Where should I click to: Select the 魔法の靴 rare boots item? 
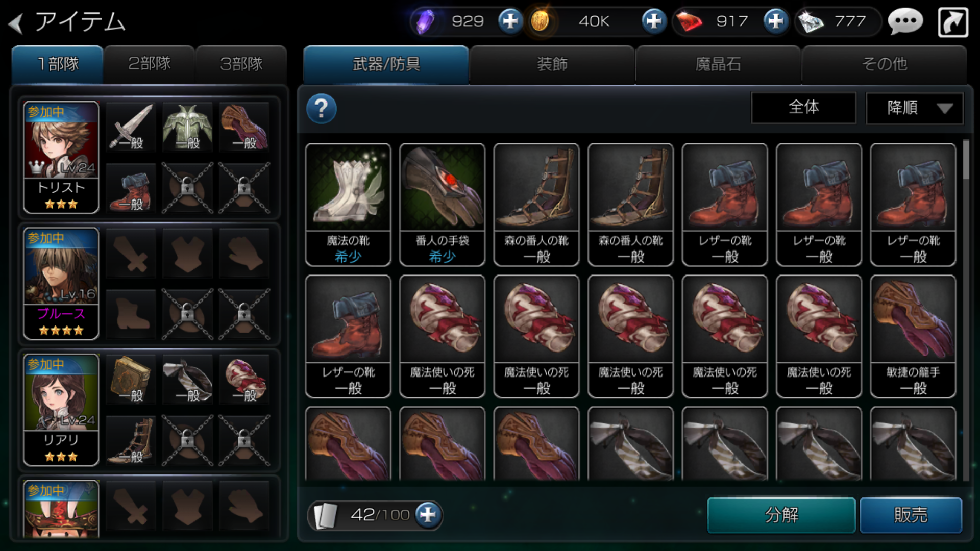[348, 205]
